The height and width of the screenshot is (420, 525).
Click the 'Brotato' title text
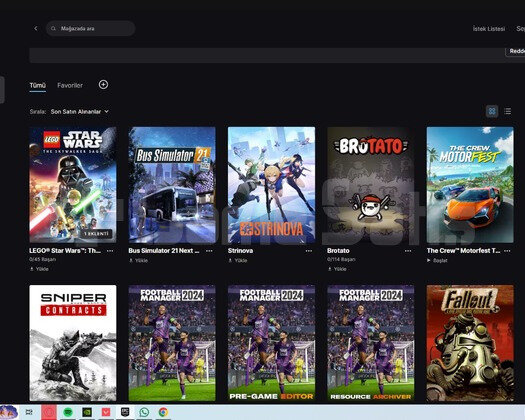338,251
